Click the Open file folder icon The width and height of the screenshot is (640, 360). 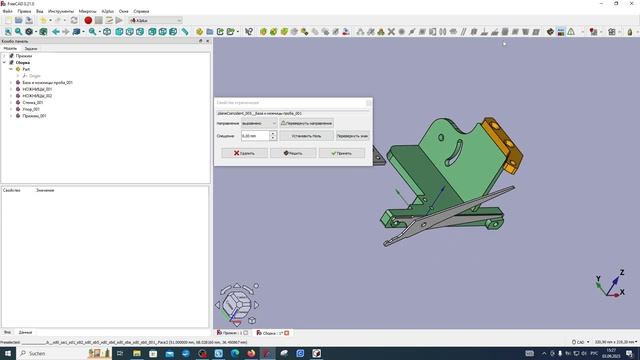(19, 20)
